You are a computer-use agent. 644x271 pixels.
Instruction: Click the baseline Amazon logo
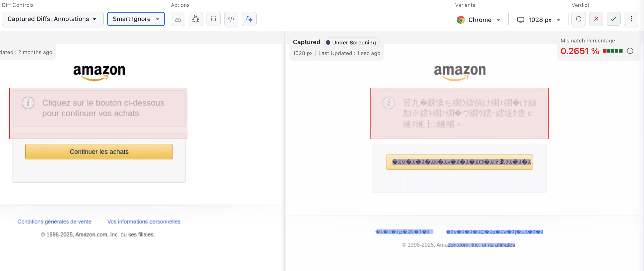(99, 73)
